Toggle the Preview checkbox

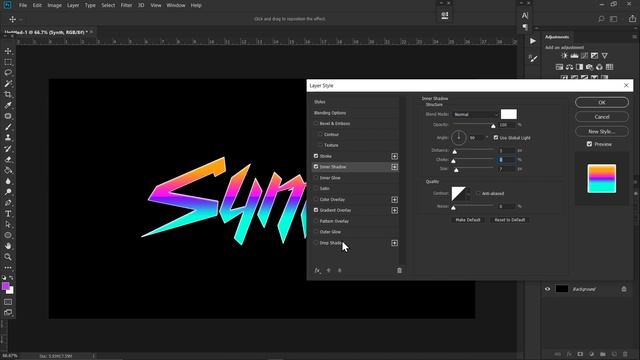click(x=589, y=144)
